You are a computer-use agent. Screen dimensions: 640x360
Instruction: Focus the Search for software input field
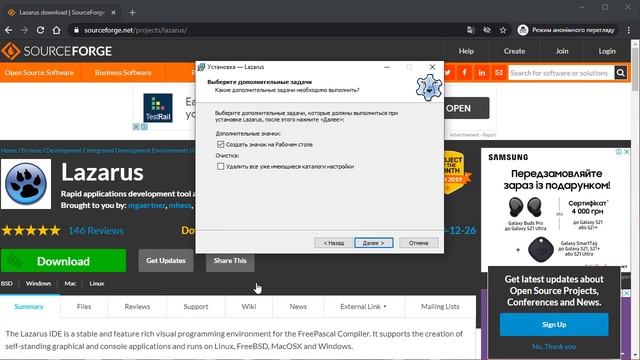[x=561, y=73]
